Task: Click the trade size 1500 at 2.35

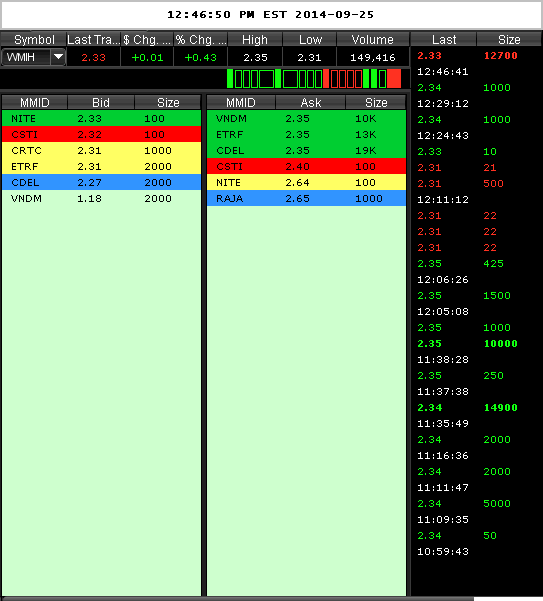Action: 497,296
